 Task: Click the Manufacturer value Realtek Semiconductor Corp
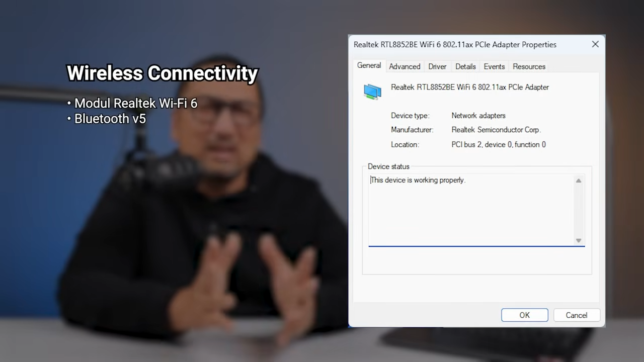496,130
